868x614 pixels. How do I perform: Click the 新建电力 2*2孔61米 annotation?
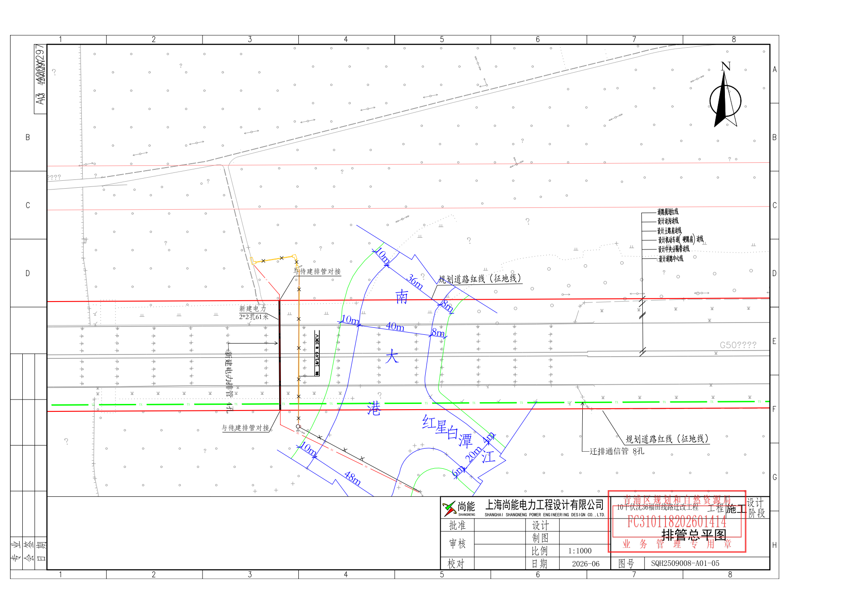253,312
